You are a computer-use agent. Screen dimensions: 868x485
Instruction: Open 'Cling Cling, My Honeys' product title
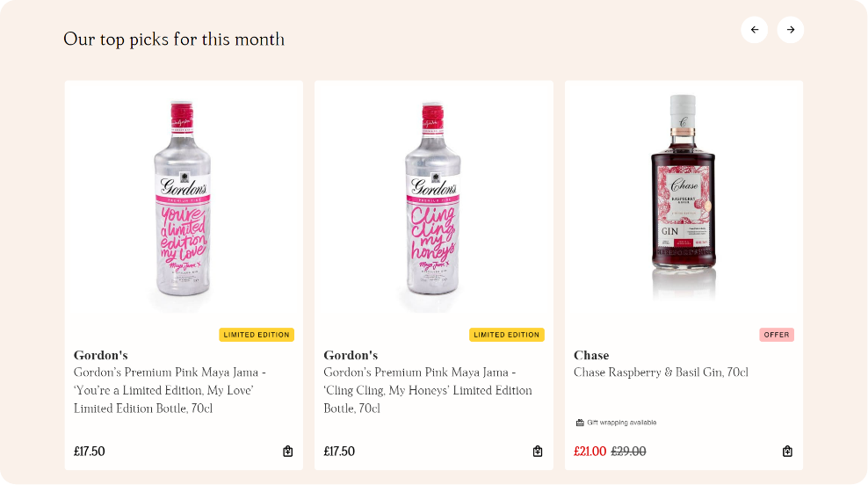tap(427, 390)
